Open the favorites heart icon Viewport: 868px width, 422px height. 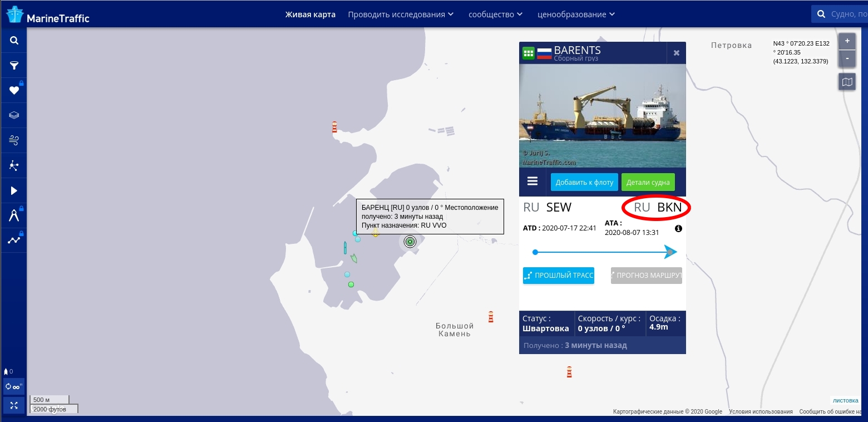click(x=14, y=91)
